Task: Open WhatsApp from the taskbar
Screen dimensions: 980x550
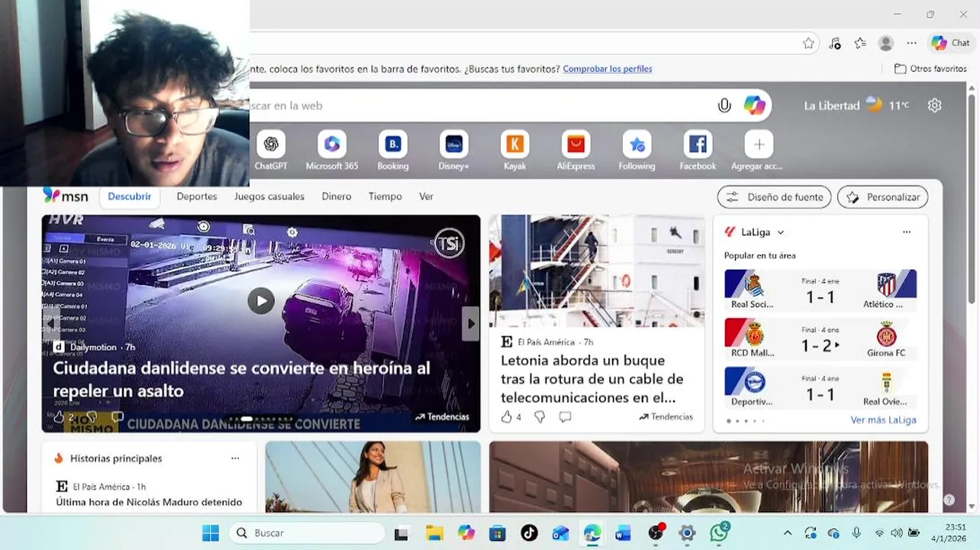Action: pos(719,532)
